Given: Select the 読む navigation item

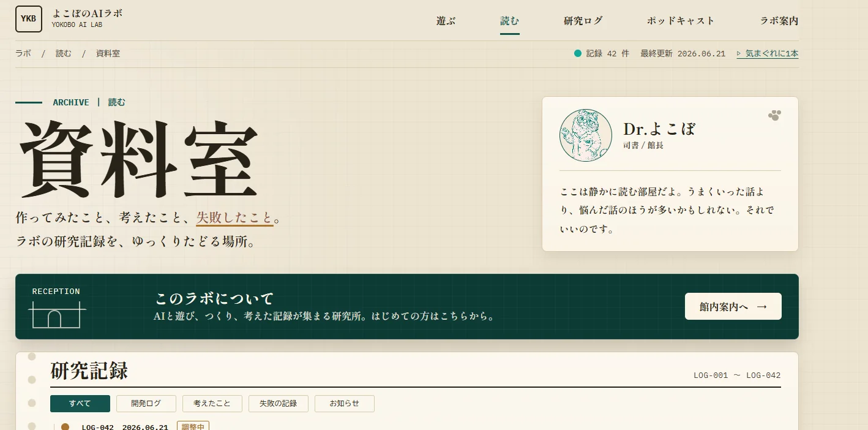Looking at the screenshot, I should tap(510, 21).
